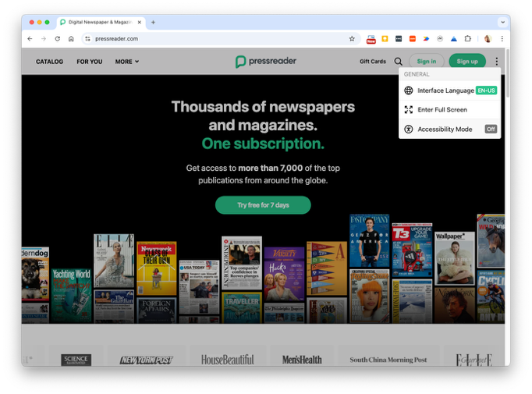Open the Extensions puzzle piece menu

(467, 39)
